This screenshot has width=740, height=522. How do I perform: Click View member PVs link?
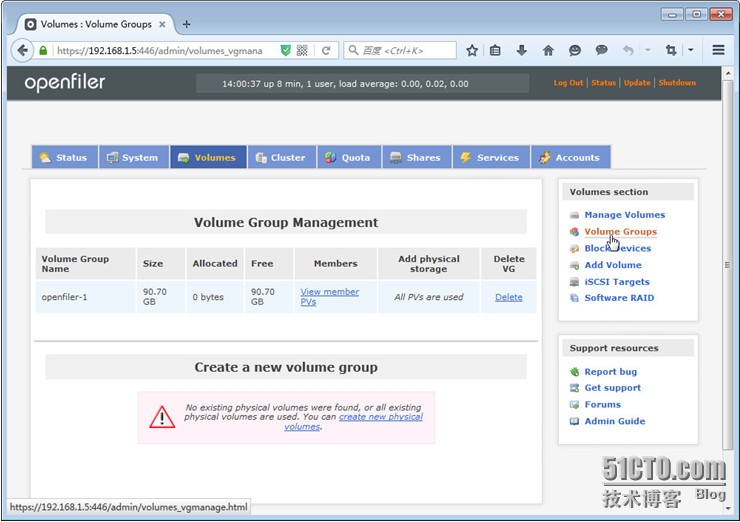(x=329, y=297)
